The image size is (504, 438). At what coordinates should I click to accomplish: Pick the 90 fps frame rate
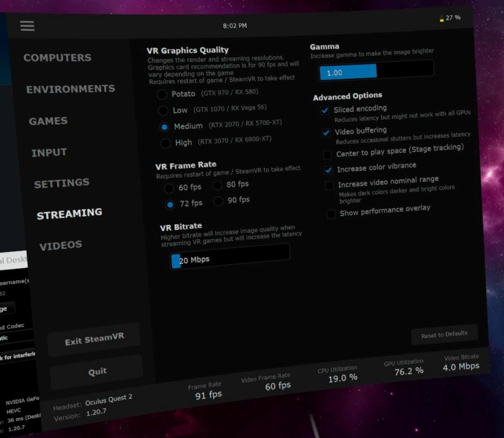click(x=218, y=201)
